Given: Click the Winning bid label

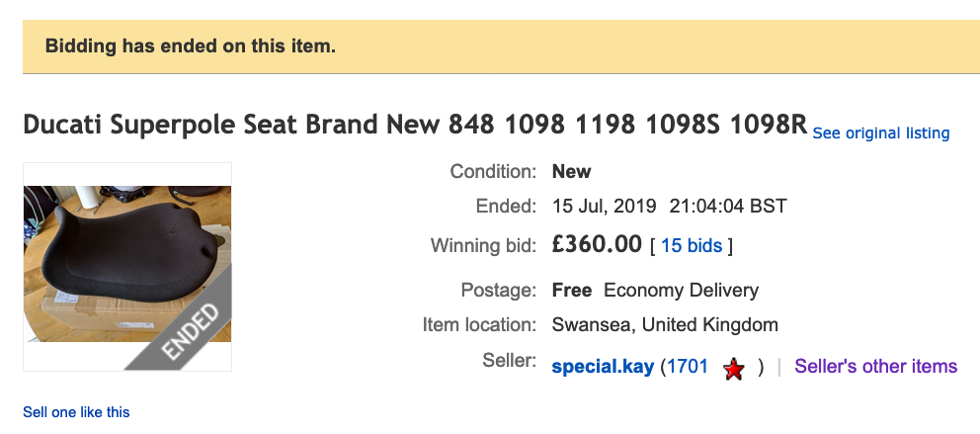Looking at the screenshot, I should 483,245.
